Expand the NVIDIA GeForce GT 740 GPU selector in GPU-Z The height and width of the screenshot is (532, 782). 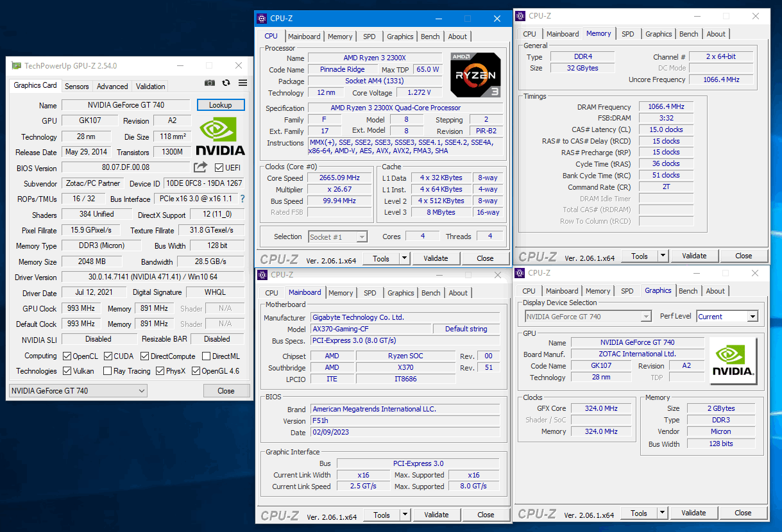tap(78, 390)
